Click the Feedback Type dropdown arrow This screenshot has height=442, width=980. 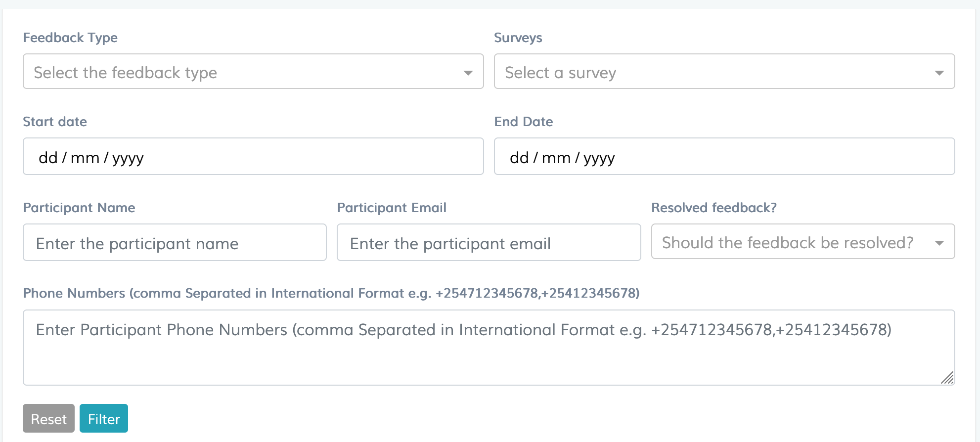[468, 73]
